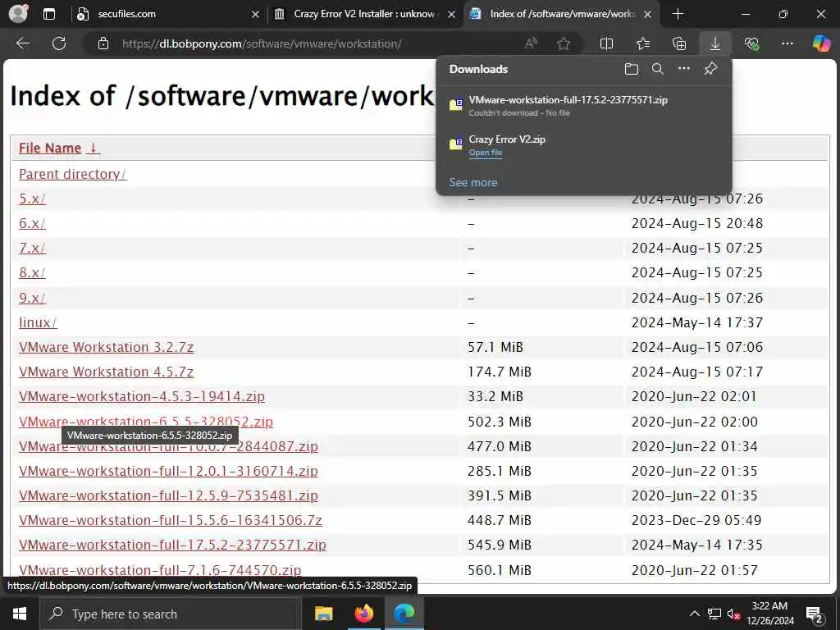Open the network tray icon

coord(714,614)
